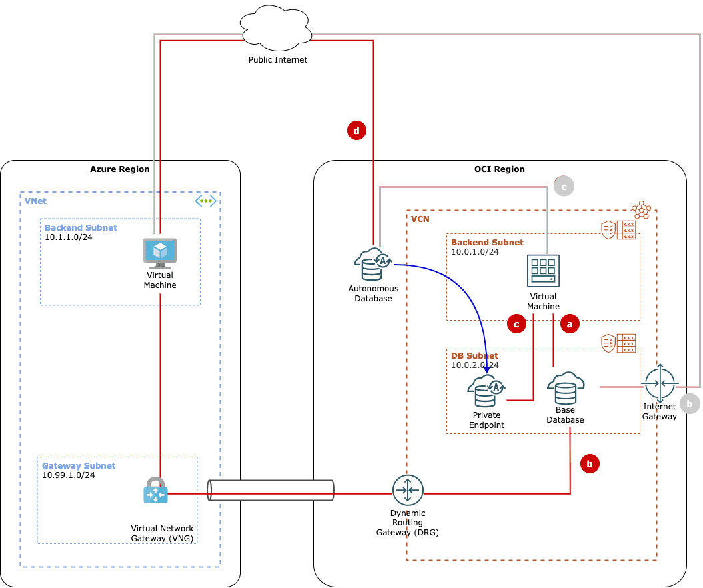
Task: Click the OCI Backend Subnet label
Action: pos(487,242)
